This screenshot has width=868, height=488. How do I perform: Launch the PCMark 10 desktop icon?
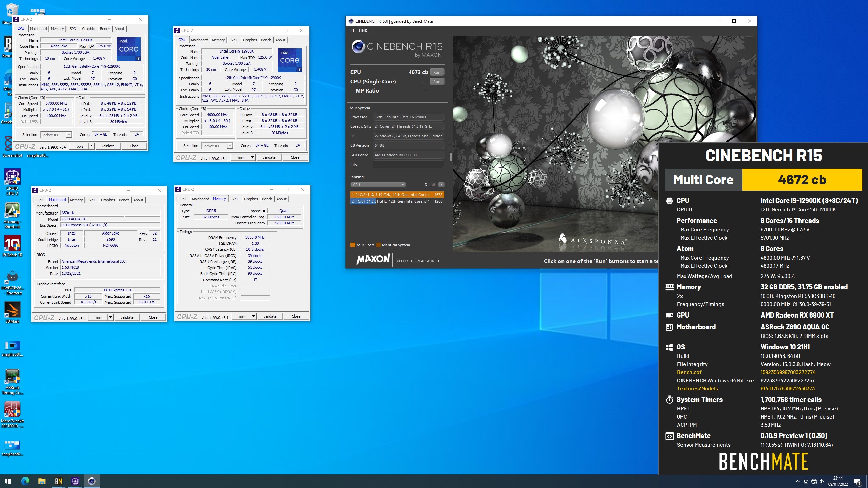13,246
